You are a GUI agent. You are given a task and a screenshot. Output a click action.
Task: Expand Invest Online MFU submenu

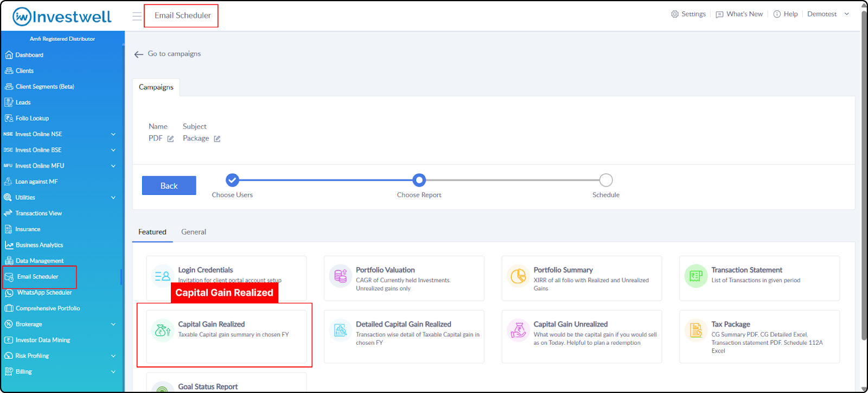click(113, 166)
